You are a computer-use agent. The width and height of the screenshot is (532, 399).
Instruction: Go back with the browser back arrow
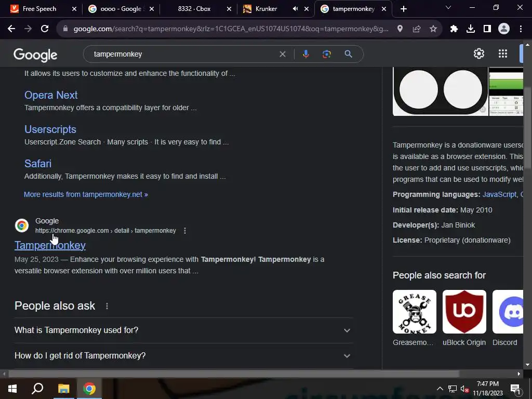[11, 29]
